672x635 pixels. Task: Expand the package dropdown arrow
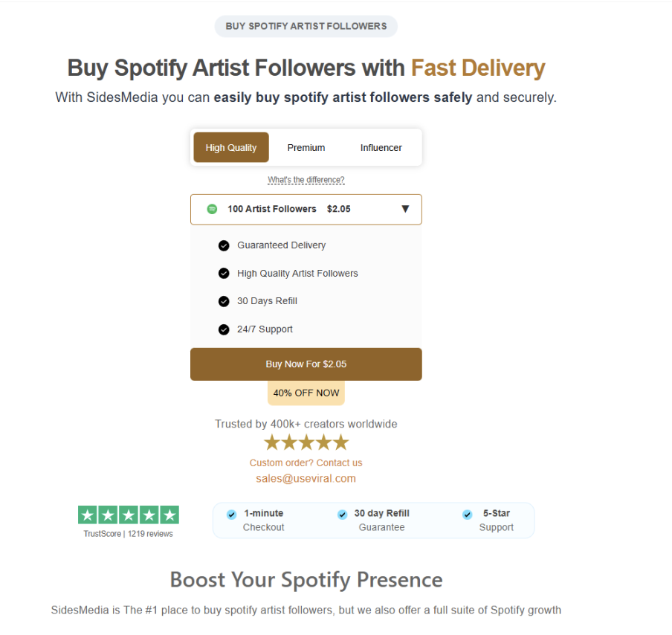[x=405, y=209]
